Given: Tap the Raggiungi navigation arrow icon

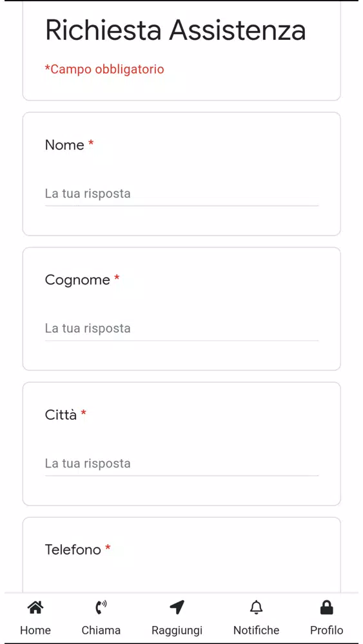Looking at the screenshot, I should [x=177, y=607].
